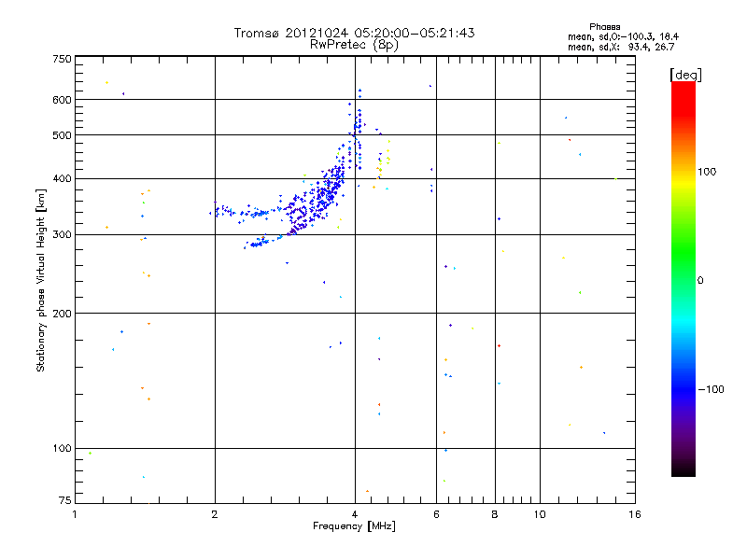Click the 'Phases' header text
The image size is (747, 560).
coord(604,27)
